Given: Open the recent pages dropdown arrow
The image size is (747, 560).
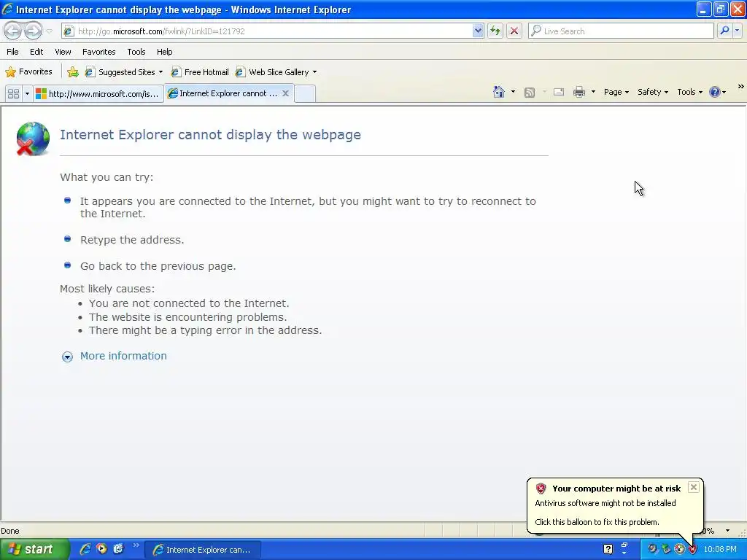Looking at the screenshot, I should click(x=49, y=31).
